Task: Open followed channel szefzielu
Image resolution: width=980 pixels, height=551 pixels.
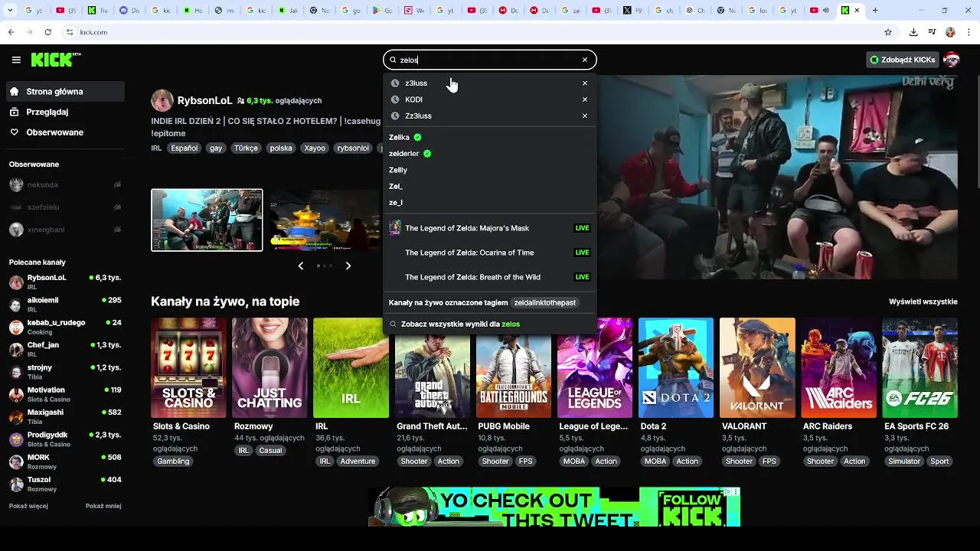Action: pyautogui.click(x=65, y=207)
